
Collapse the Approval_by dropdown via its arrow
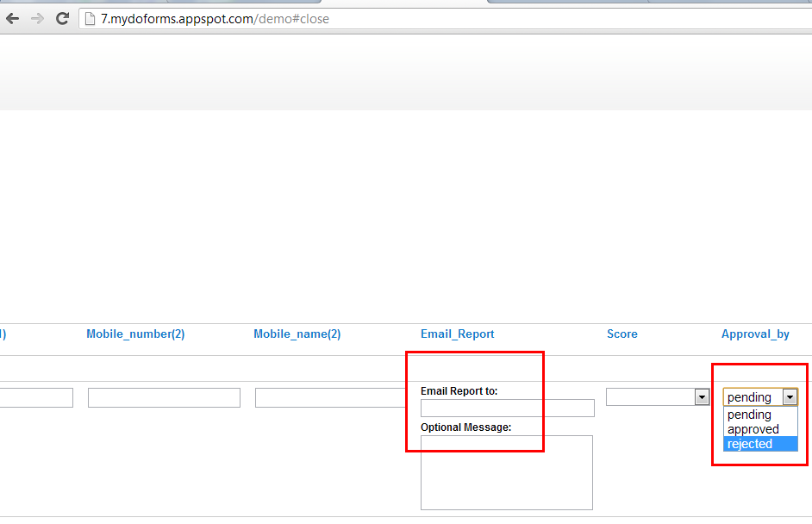click(789, 397)
